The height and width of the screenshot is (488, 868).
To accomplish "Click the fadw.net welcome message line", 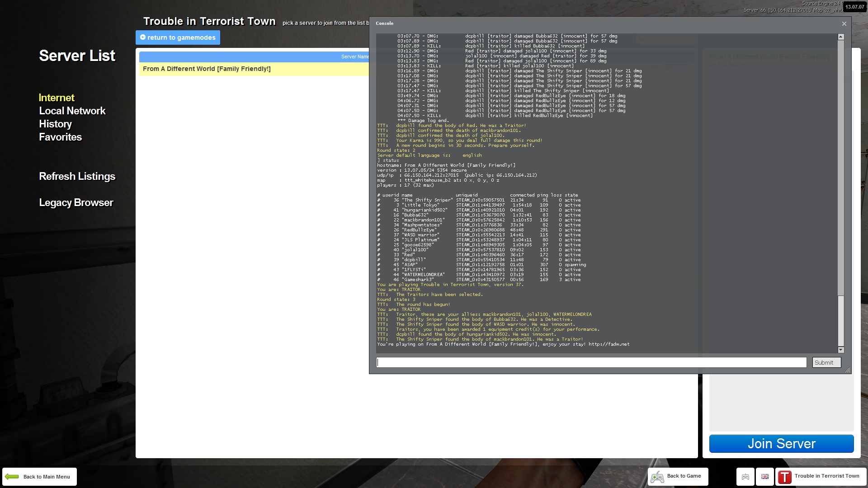I will [503, 344].
